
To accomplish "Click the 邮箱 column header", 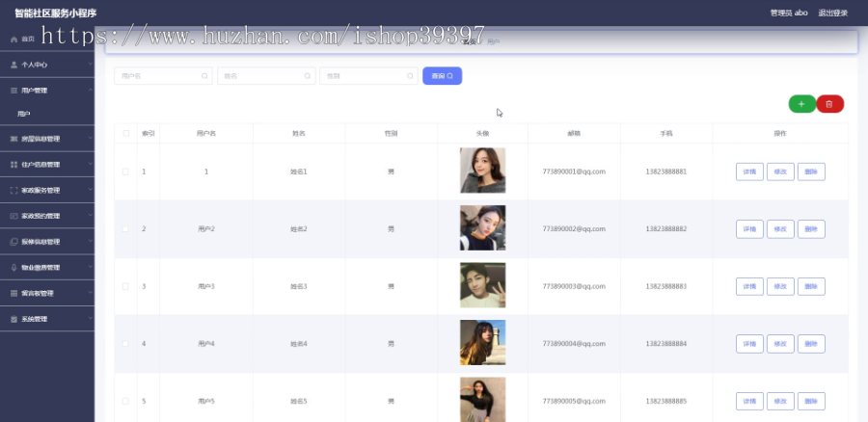I will pos(574,133).
